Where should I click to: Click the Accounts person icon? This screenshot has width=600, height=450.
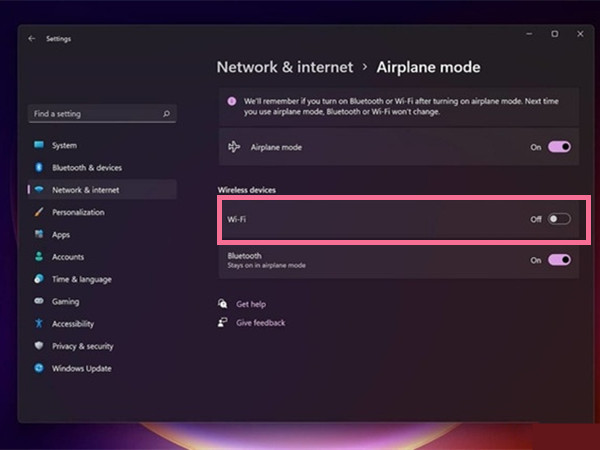click(x=40, y=257)
